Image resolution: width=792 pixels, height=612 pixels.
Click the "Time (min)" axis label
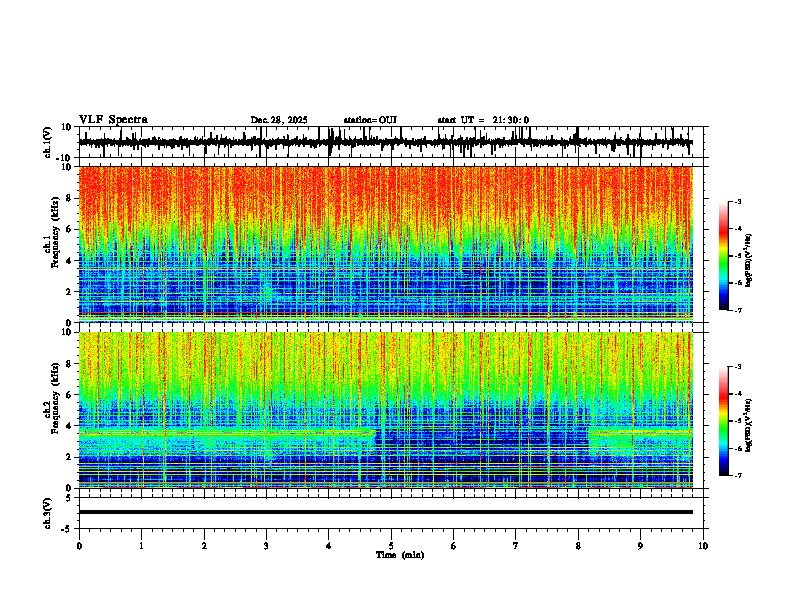[x=400, y=555]
